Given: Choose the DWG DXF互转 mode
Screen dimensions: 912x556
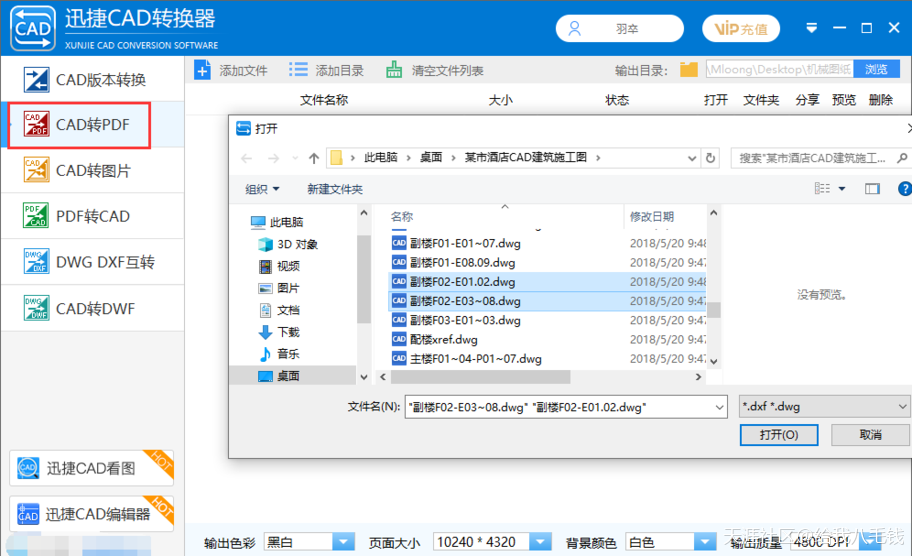Looking at the screenshot, I should click(x=93, y=262).
